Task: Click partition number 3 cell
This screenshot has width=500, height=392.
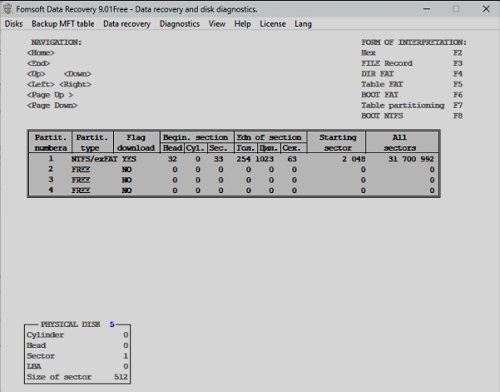Action: [x=51, y=179]
